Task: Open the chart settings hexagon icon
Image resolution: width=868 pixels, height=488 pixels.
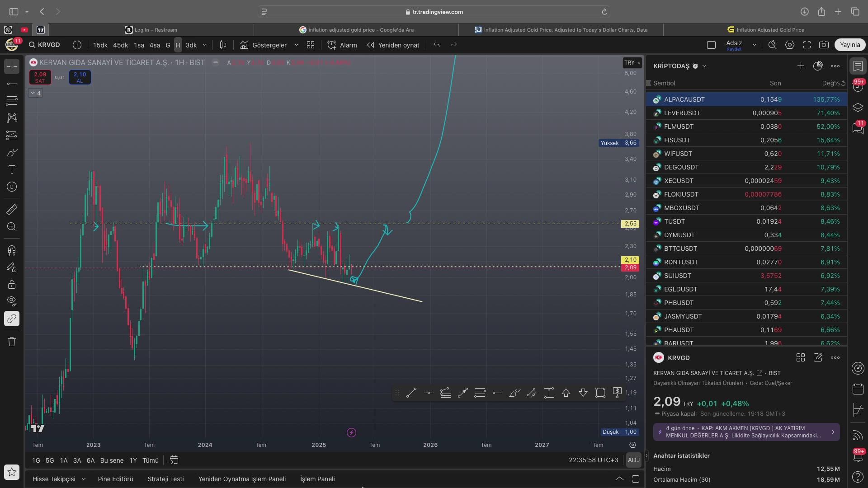Action: coord(790,45)
